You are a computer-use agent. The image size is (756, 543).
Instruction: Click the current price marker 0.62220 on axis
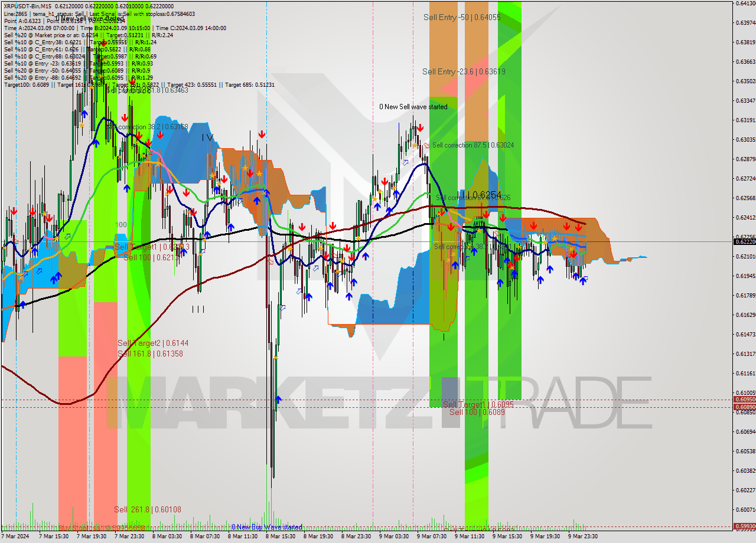pos(744,241)
